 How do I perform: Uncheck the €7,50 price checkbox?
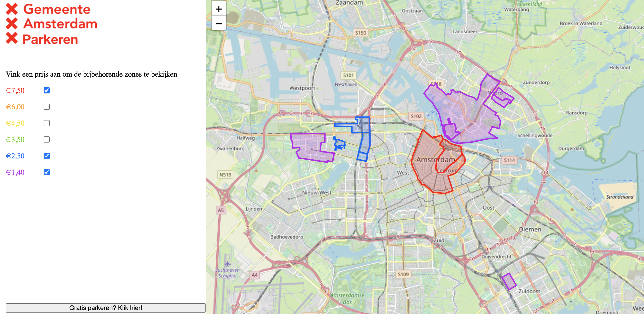(46, 90)
